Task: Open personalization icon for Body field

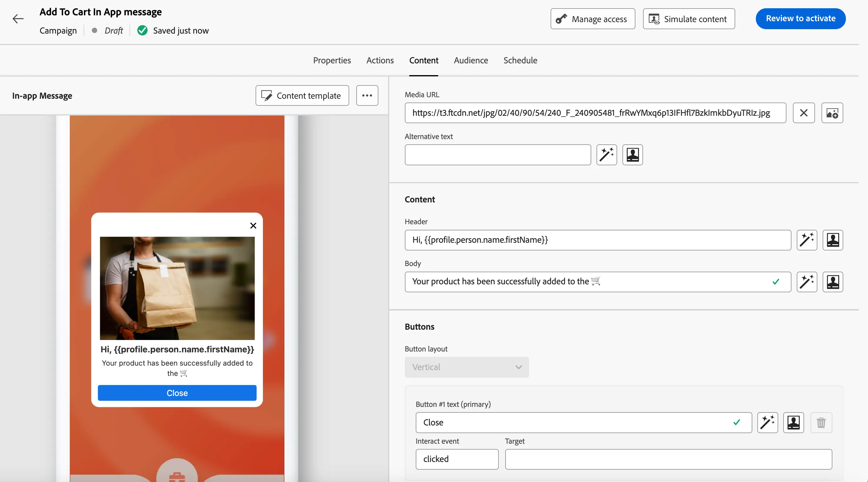Action: (x=833, y=282)
